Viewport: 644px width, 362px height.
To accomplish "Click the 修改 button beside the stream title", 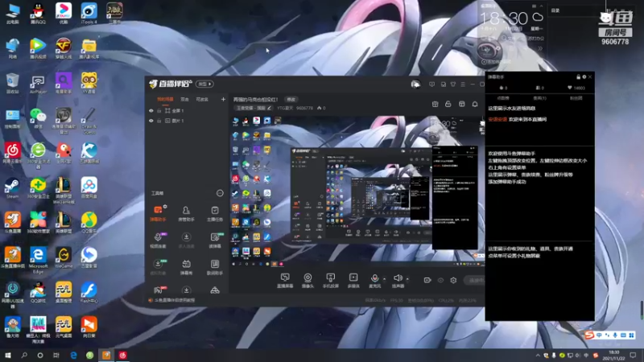I will pyautogui.click(x=291, y=99).
